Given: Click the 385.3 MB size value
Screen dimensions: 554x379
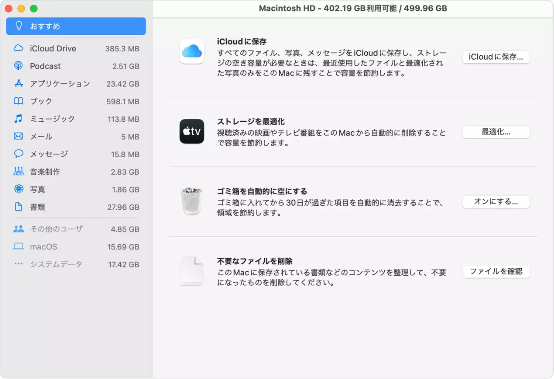Looking at the screenshot, I should (x=122, y=48).
